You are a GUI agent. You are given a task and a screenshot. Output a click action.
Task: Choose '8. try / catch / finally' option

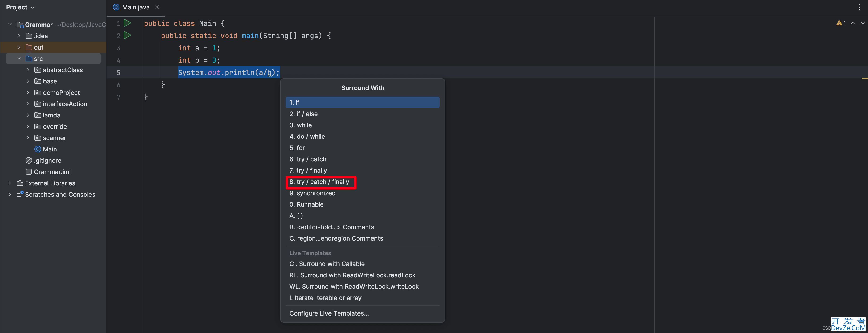click(x=362, y=182)
